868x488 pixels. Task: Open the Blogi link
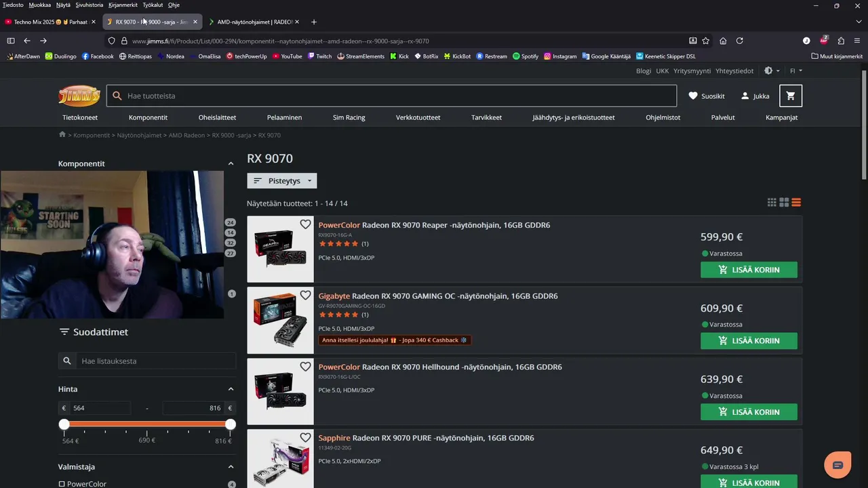pyautogui.click(x=644, y=70)
